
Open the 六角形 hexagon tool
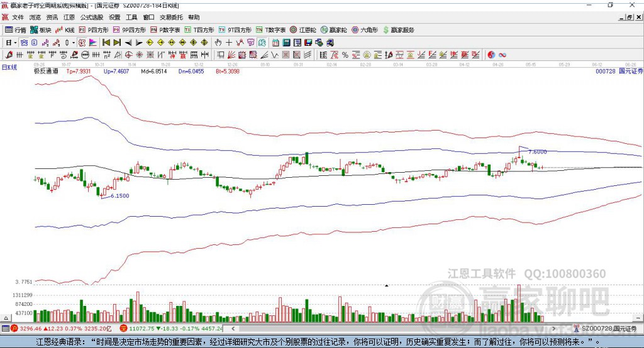(x=365, y=30)
